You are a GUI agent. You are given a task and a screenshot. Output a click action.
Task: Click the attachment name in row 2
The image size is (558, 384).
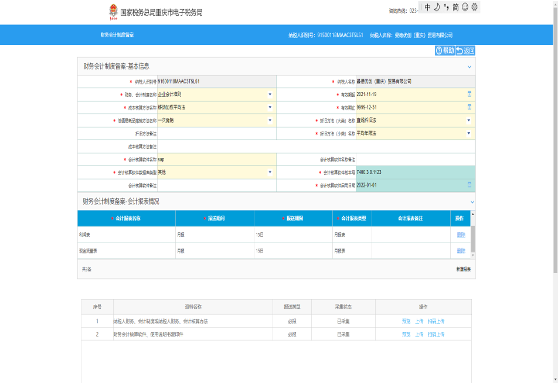(x=148, y=334)
